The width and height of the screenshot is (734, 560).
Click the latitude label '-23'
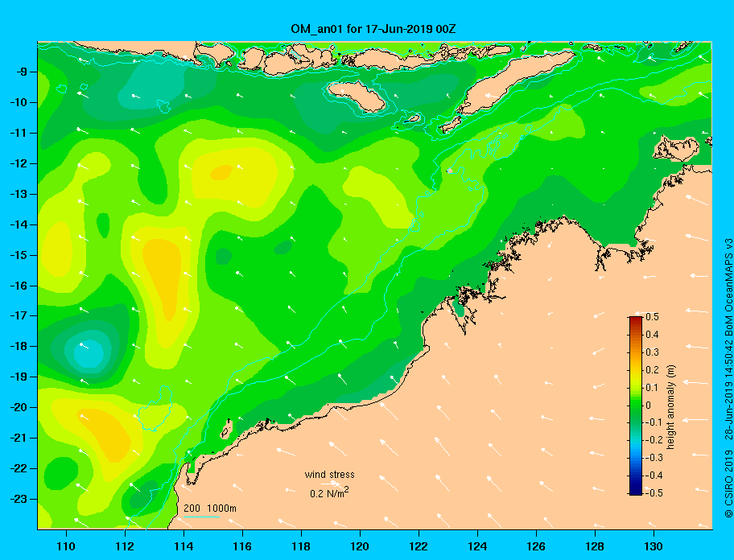tap(18, 499)
